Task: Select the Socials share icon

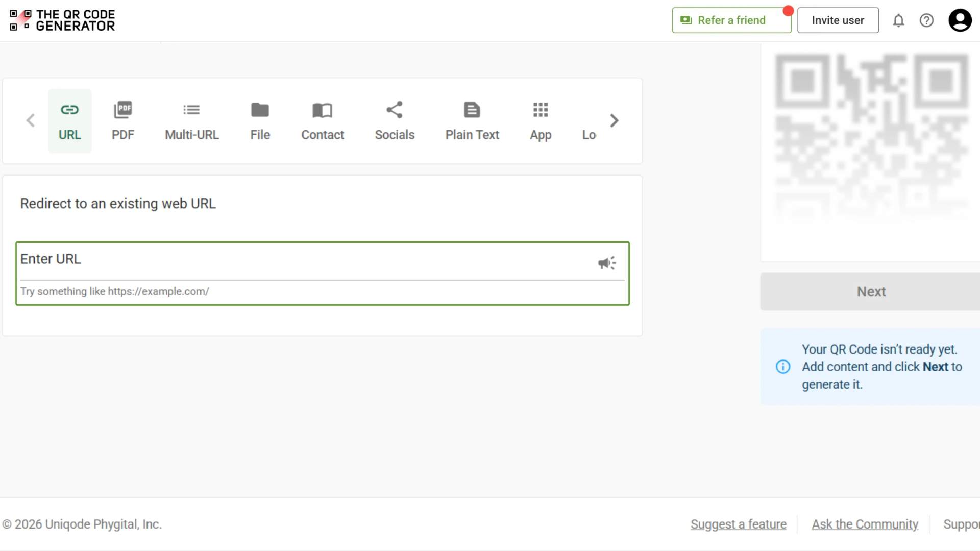Action: 395,110
